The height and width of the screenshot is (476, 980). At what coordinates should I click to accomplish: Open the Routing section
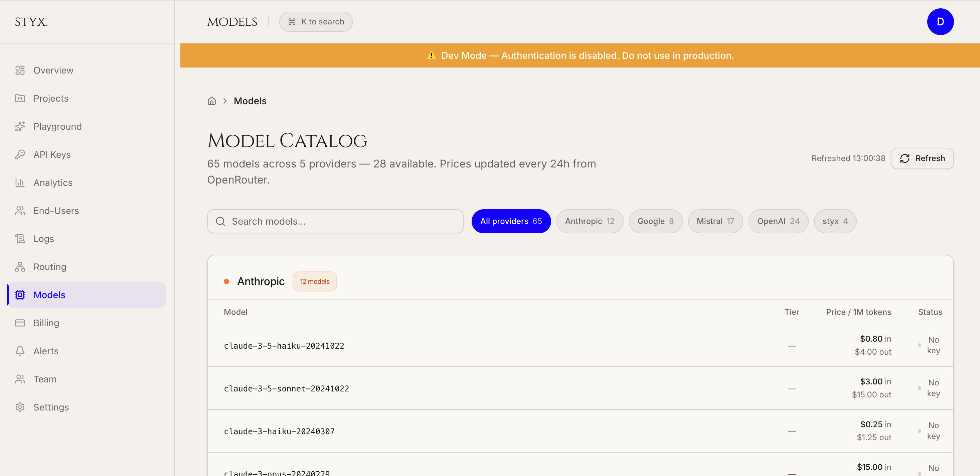[49, 266]
